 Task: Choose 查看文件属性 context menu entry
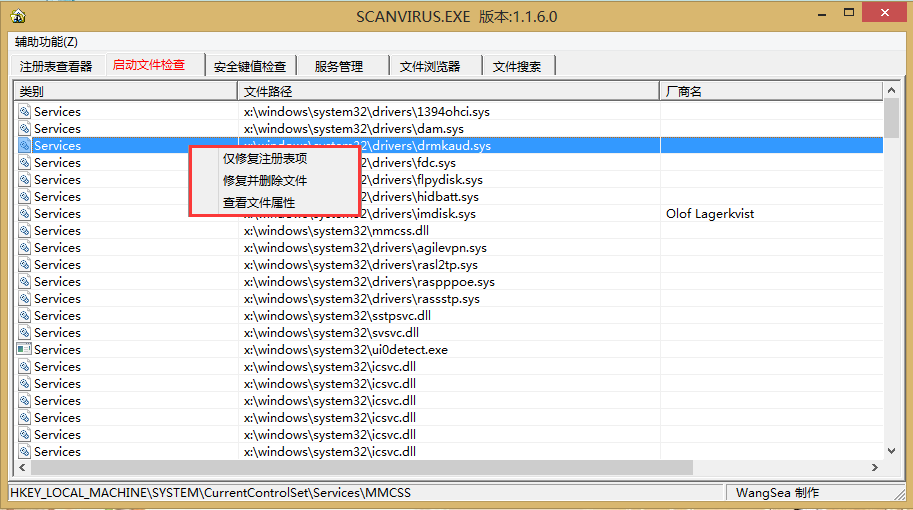(x=259, y=203)
